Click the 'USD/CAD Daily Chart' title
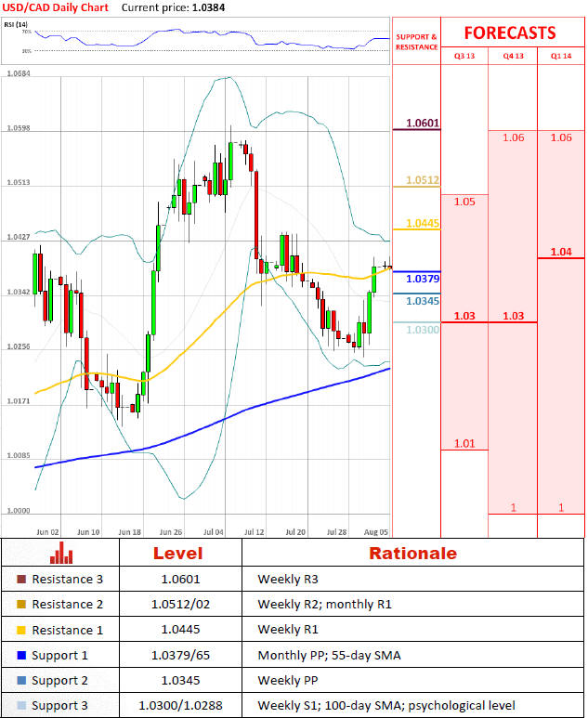This screenshot has height=718, width=588. pos(56,7)
